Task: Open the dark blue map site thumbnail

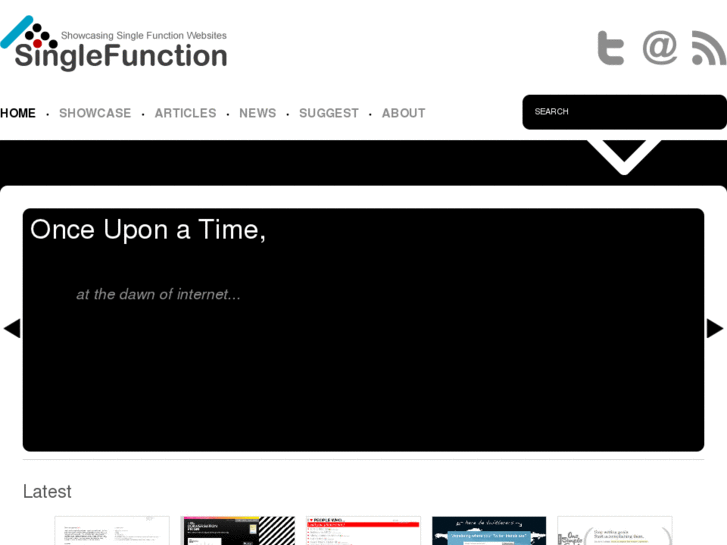Action: (x=489, y=531)
